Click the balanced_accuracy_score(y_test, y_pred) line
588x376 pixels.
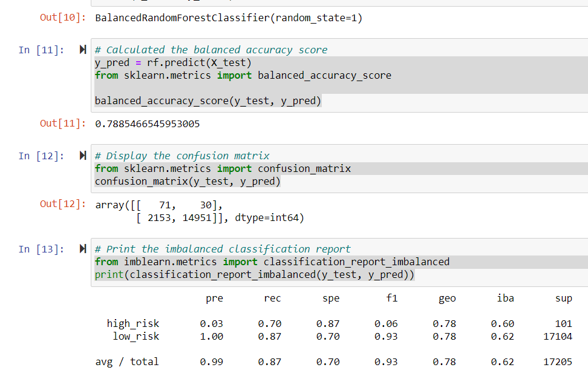208,101
